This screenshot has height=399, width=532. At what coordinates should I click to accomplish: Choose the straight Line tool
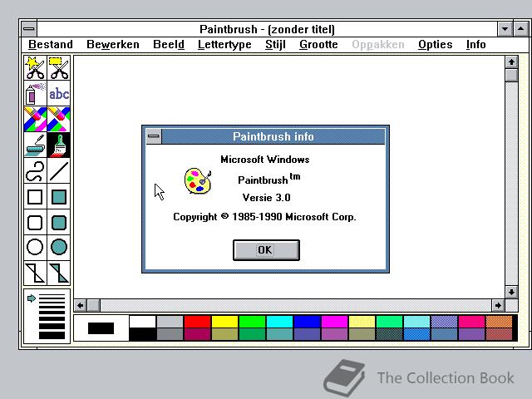[x=59, y=171]
